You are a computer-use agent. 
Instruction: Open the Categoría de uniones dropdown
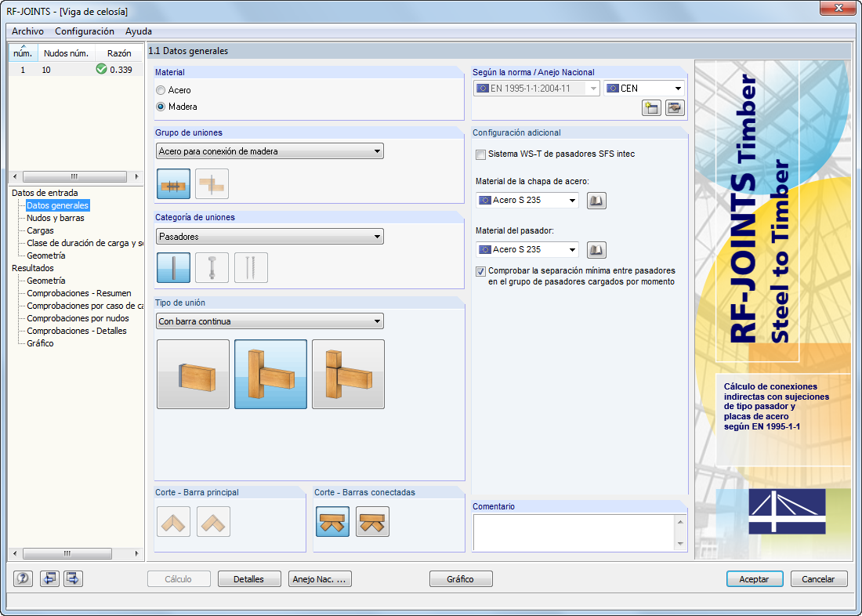[270, 237]
